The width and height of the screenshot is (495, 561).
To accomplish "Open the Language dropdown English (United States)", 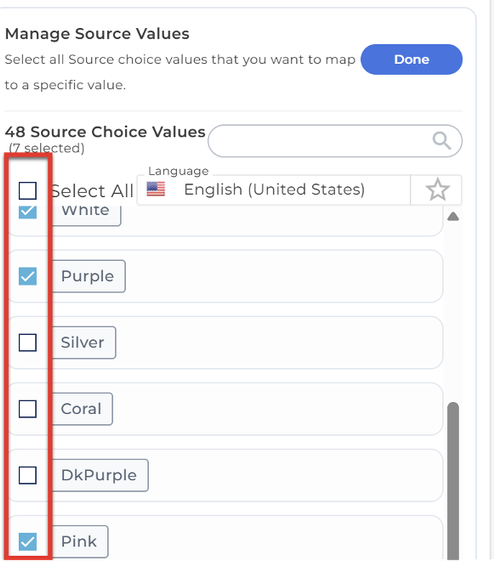I will tap(274, 190).
